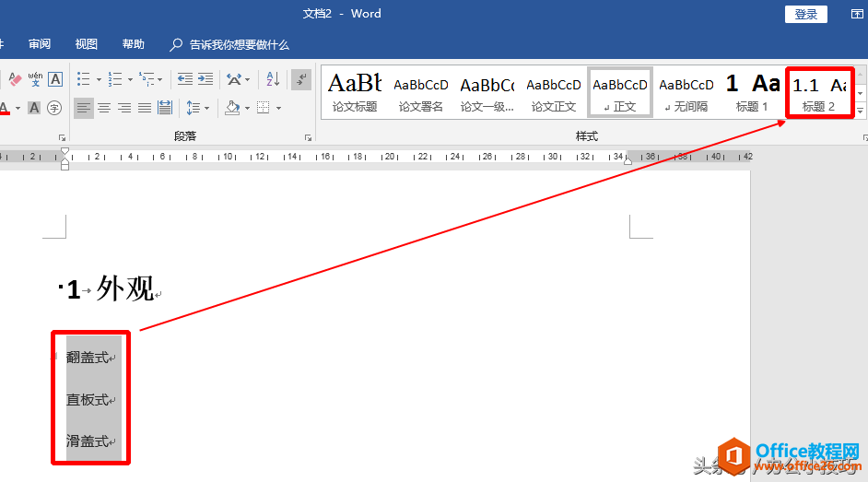Apply the 正文 (Normal) style
868x482 pixels.
620,92
